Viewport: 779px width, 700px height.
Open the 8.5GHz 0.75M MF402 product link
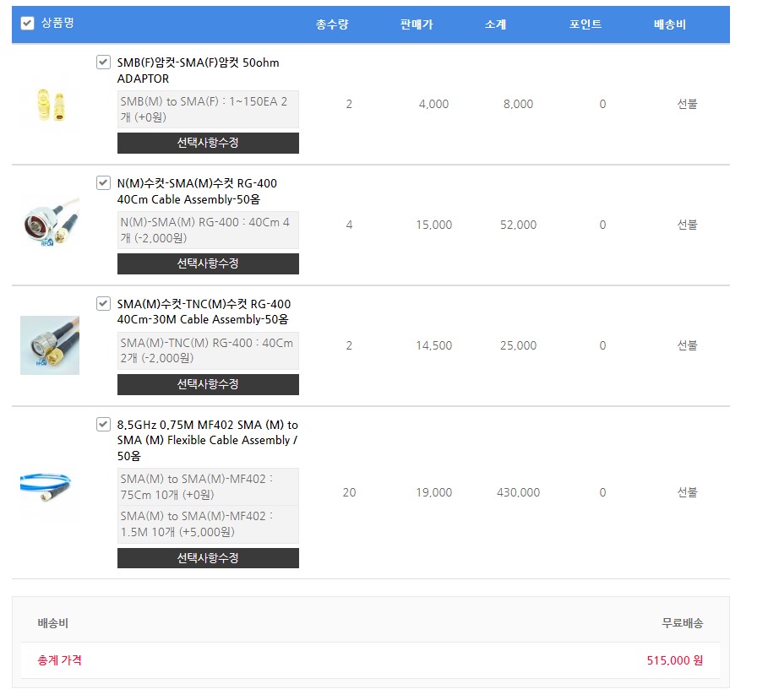click(208, 440)
